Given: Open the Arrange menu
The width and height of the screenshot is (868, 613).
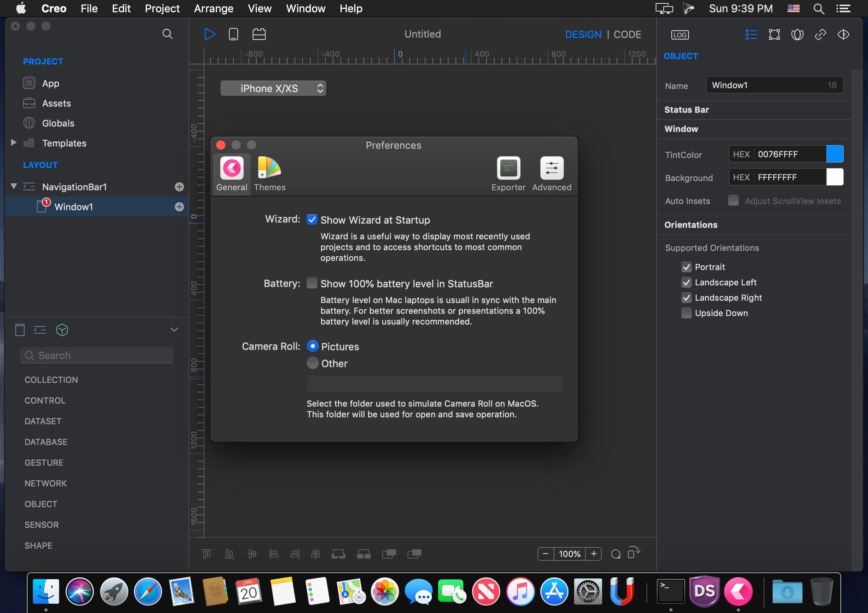Looking at the screenshot, I should pyautogui.click(x=214, y=8).
